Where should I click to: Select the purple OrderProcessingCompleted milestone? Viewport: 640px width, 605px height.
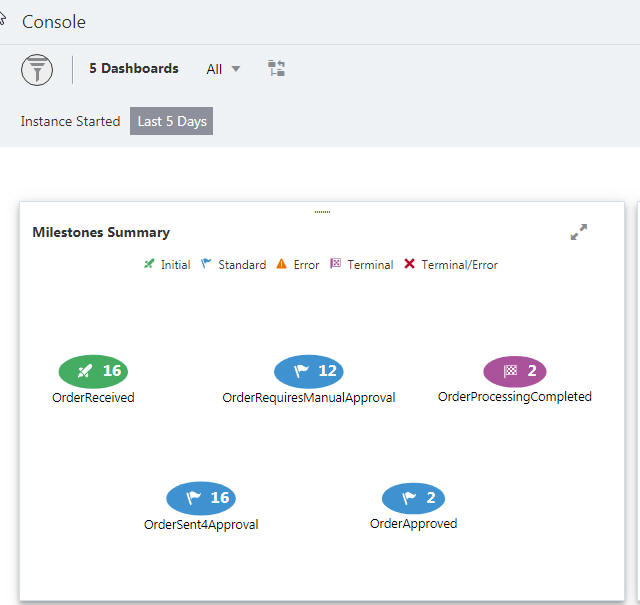click(515, 371)
